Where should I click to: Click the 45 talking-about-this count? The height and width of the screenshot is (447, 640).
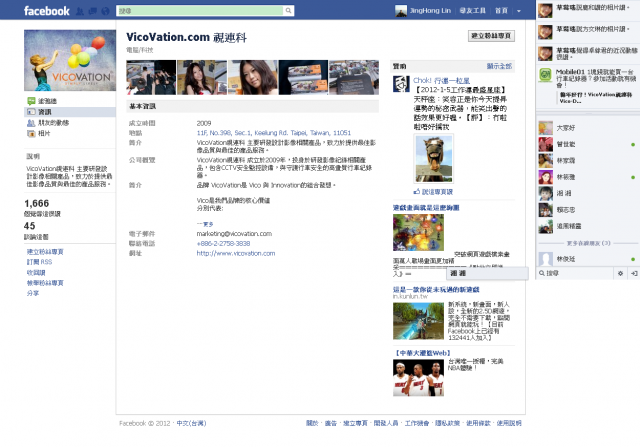point(29,226)
